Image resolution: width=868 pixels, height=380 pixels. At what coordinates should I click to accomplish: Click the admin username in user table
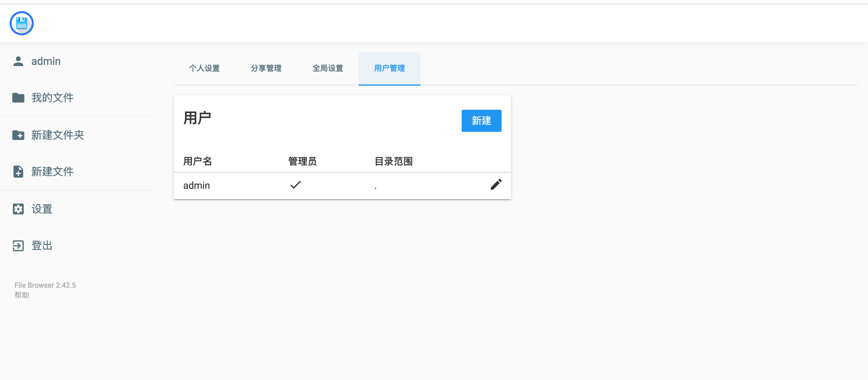[197, 185]
